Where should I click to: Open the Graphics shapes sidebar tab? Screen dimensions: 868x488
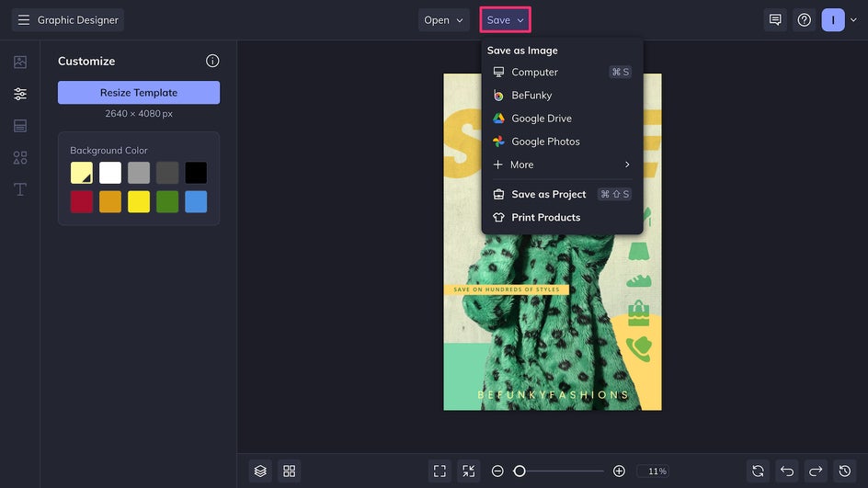[x=20, y=158]
